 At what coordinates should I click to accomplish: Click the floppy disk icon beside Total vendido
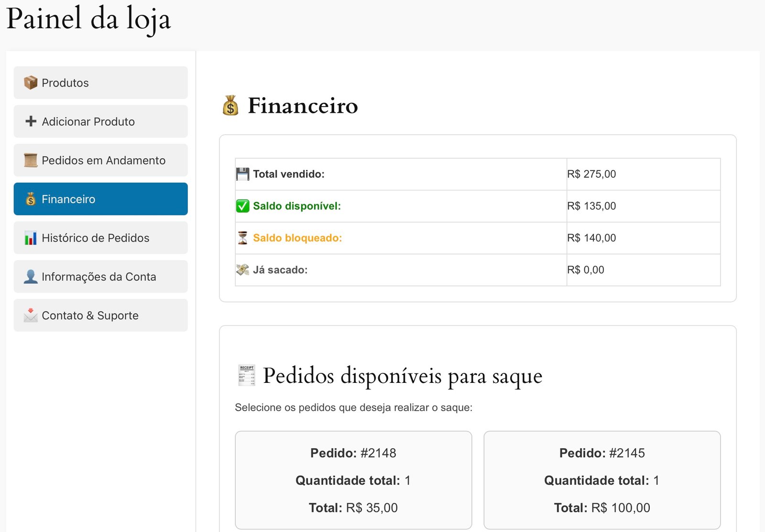point(243,174)
